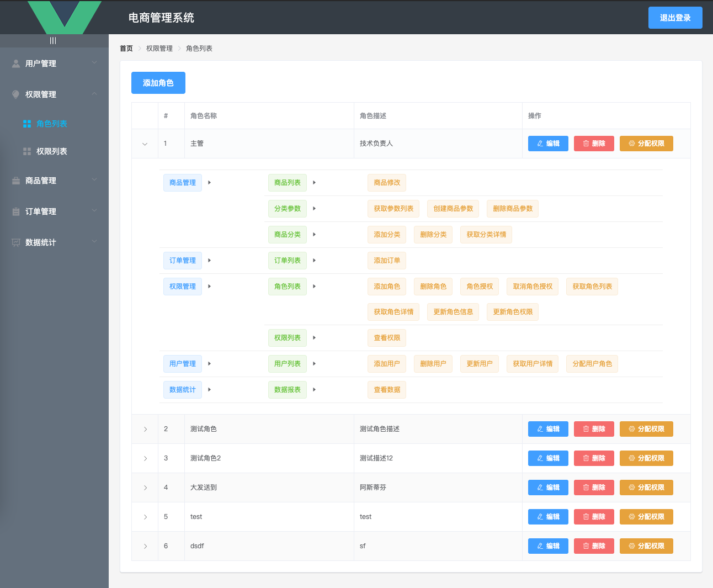Viewport: 713px width, 588px height.
Task: Edit the test role
Action: click(548, 517)
